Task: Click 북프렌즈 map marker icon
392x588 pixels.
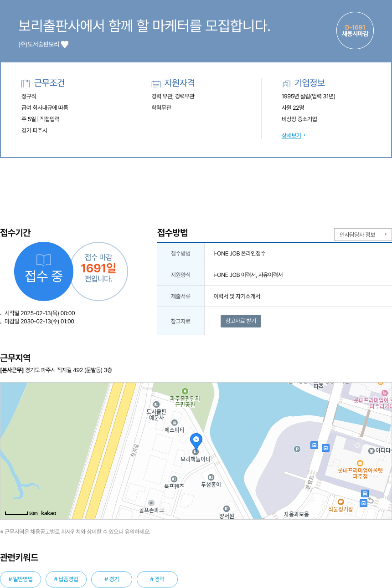Action: pyautogui.click(x=174, y=479)
